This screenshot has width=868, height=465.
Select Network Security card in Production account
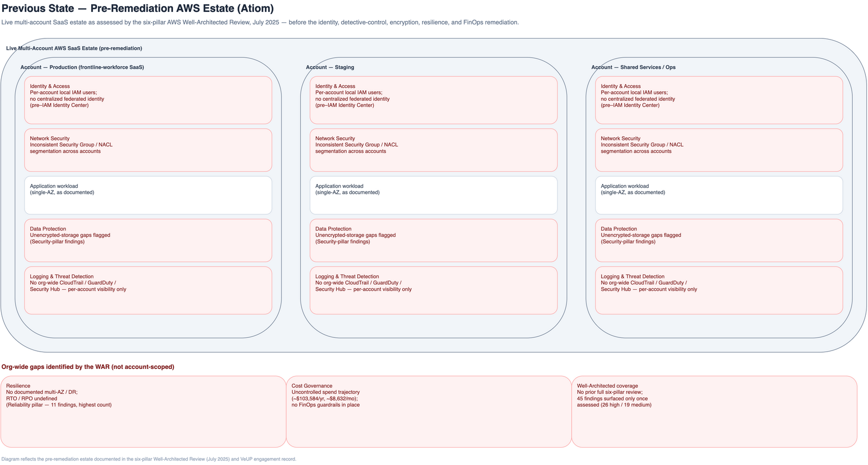pyautogui.click(x=148, y=150)
